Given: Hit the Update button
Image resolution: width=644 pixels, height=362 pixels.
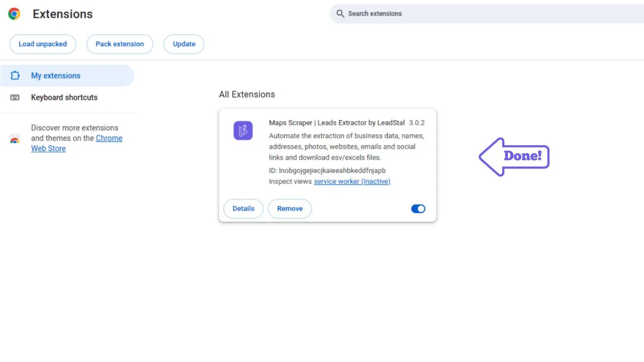Looking at the screenshot, I should click(x=184, y=44).
